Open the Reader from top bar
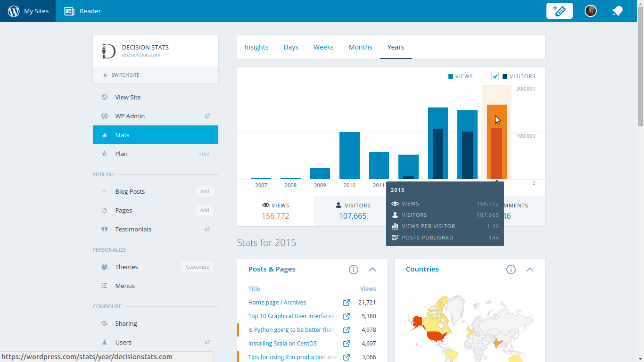This screenshot has height=362, width=644. 83,11
